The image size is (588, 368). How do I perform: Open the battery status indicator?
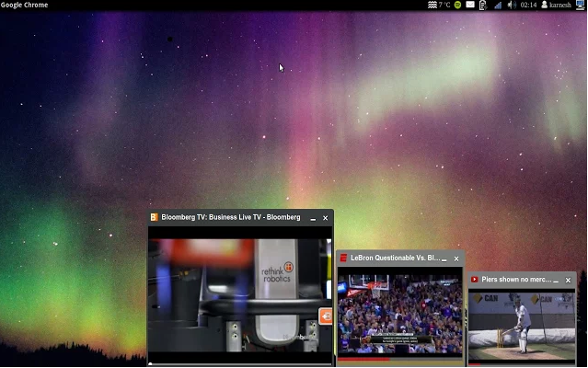(x=483, y=5)
